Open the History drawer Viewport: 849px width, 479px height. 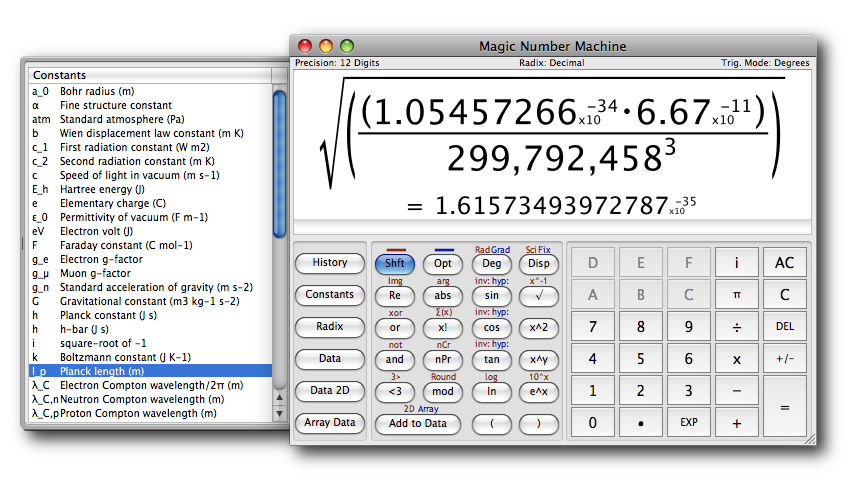tap(330, 263)
